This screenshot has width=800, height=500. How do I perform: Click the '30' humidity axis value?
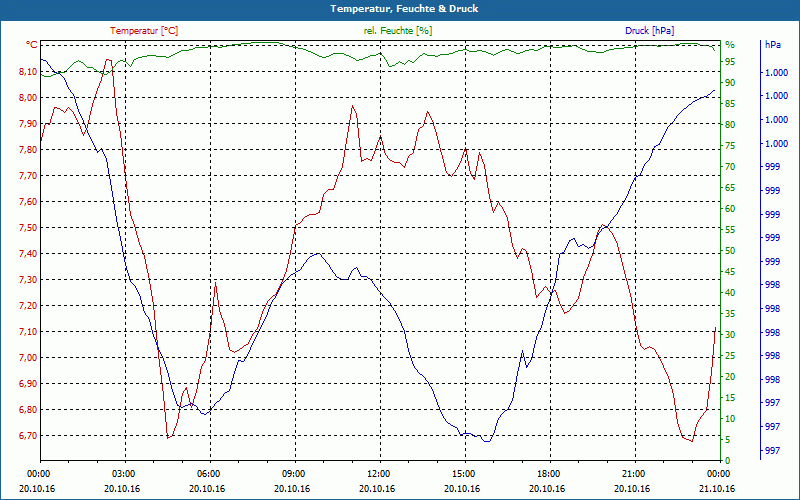pyautogui.click(x=730, y=335)
